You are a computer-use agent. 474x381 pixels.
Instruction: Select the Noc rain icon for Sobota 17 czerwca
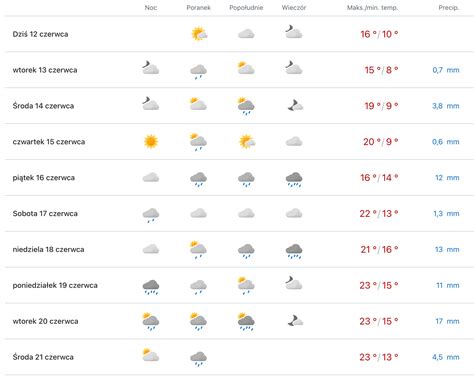(x=151, y=215)
